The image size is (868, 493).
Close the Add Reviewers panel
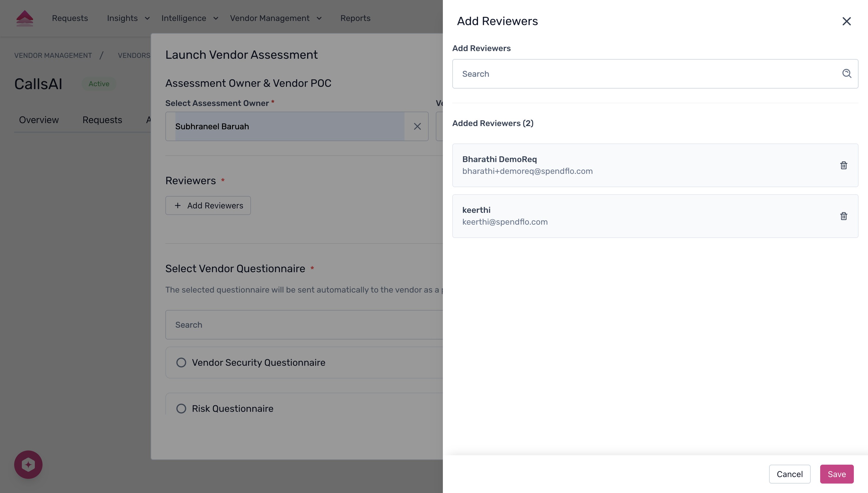click(x=846, y=21)
